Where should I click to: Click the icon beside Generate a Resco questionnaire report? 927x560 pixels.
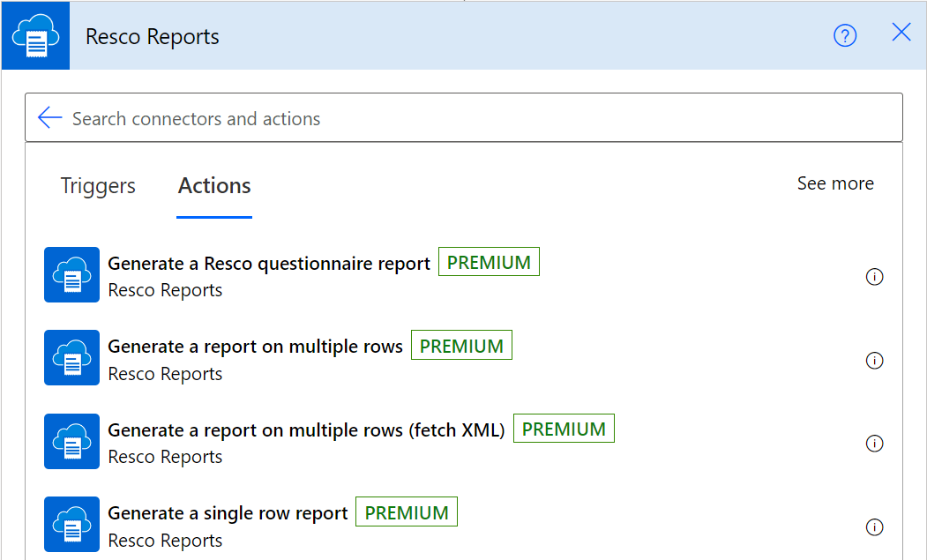[x=71, y=275]
